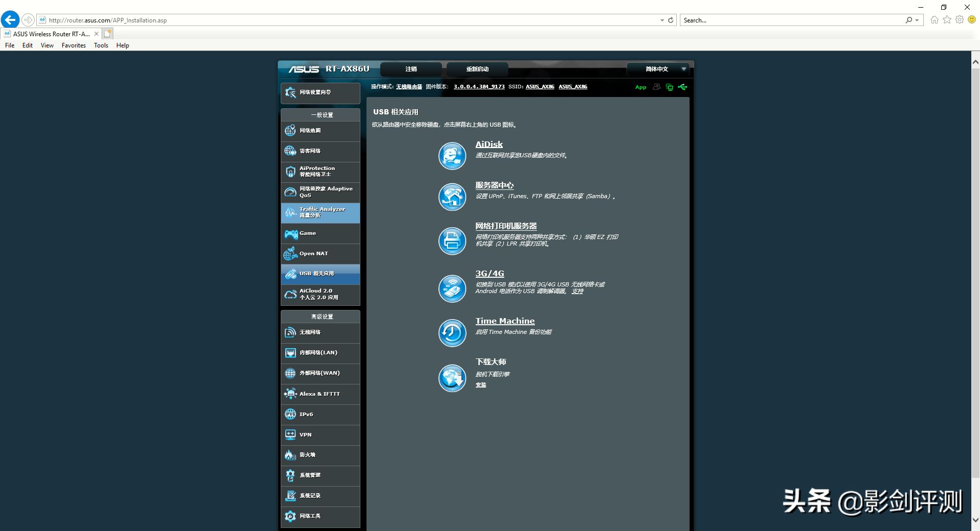This screenshot has height=531, width=980.
Task: Open AiProtection 智能网络卫士 in sidebar
Action: [x=321, y=172]
